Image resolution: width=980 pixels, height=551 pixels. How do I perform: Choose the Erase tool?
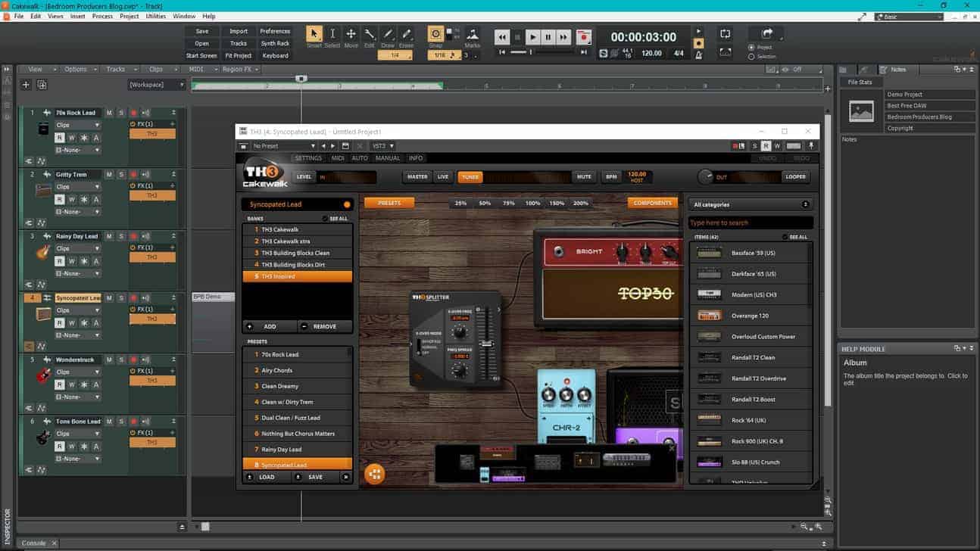coord(407,34)
